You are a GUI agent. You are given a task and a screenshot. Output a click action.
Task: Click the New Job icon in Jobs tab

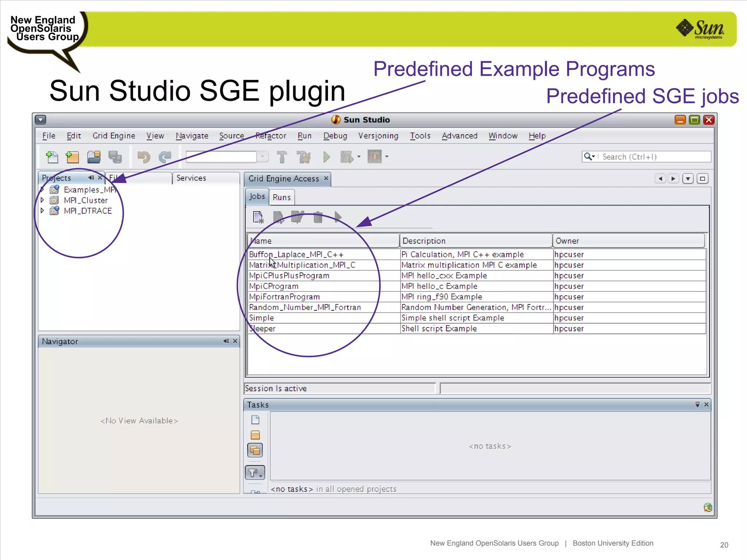(x=258, y=217)
